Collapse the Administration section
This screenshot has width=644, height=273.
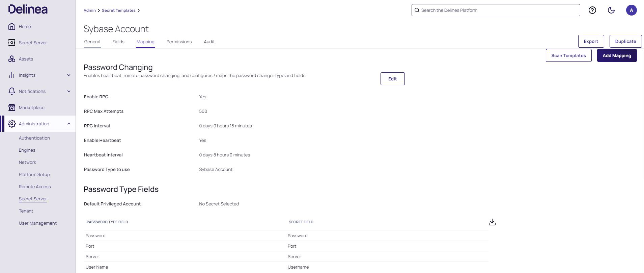click(x=69, y=124)
